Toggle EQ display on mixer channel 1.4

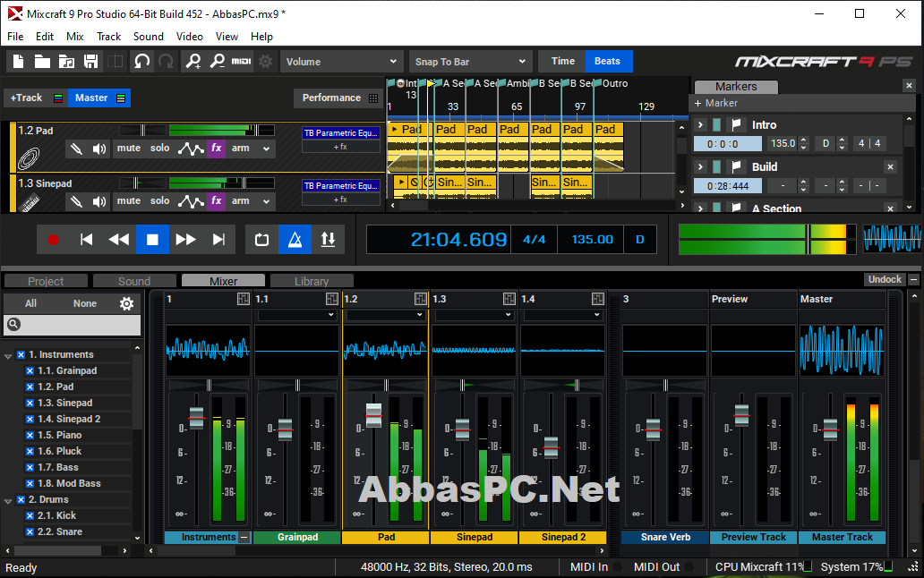pyautogui.click(x=598, y=299)
